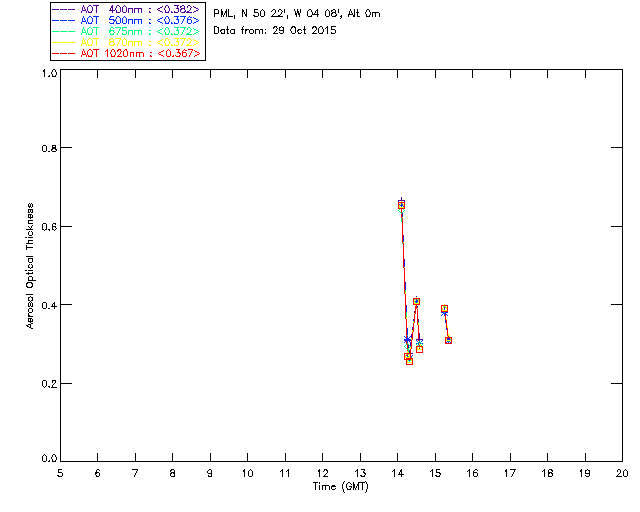Viewport: 640px width, 512px height.
Task: Click the y-axis value 0.4
Action: pos(49,305)
